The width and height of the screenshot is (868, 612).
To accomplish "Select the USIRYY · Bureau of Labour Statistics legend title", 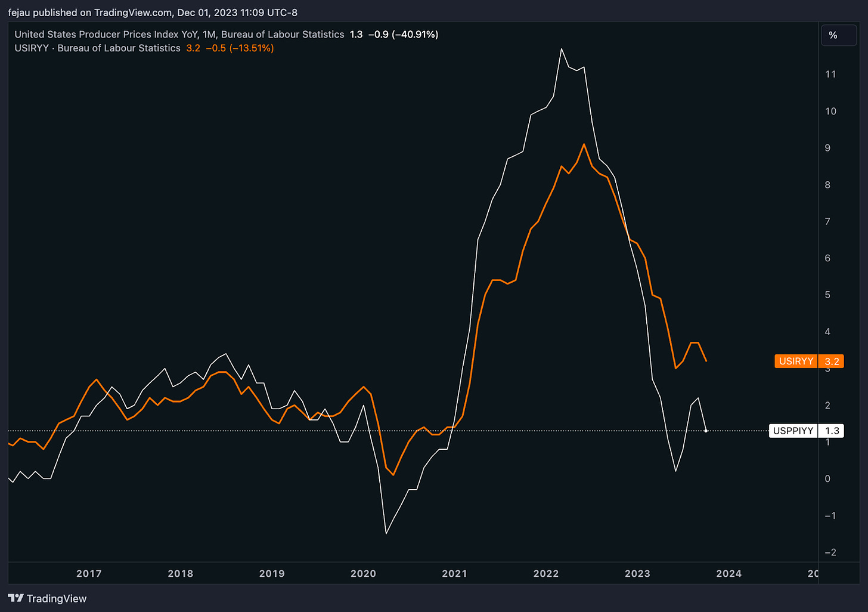I will pos(97,48).
